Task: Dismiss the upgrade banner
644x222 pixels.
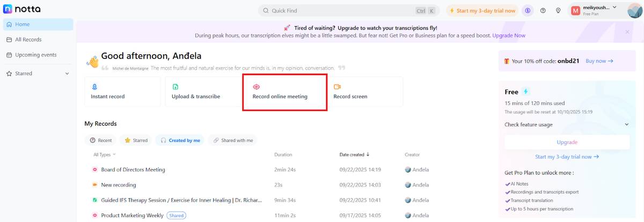Action: 627,32
